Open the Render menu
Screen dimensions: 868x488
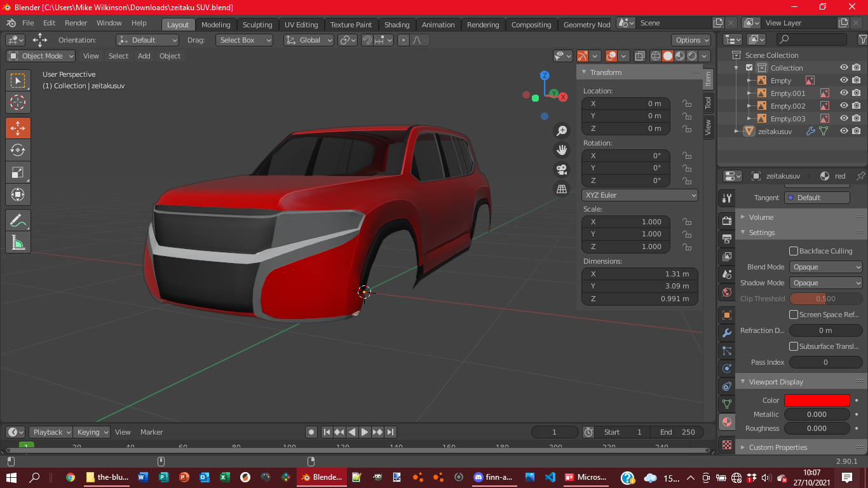[x=76, y=23]
